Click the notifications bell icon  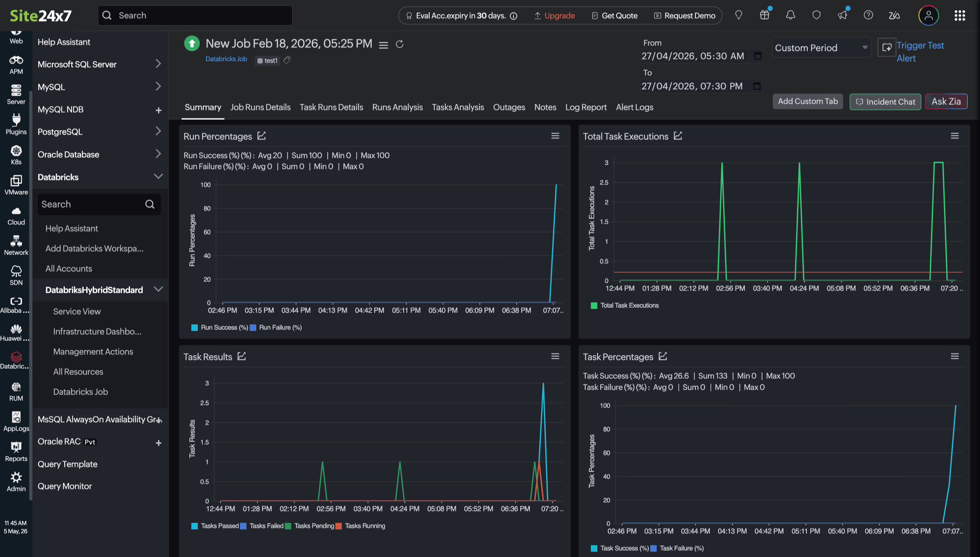[790, 15]
